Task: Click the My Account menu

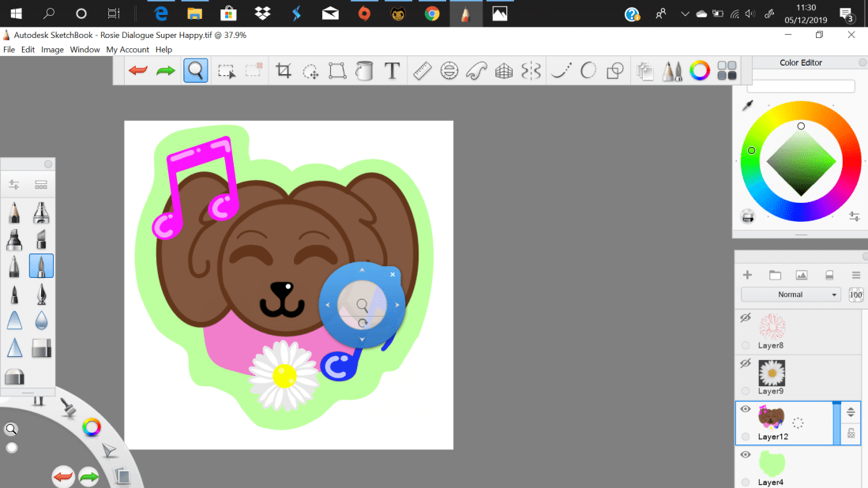Action: coord(127,50)
